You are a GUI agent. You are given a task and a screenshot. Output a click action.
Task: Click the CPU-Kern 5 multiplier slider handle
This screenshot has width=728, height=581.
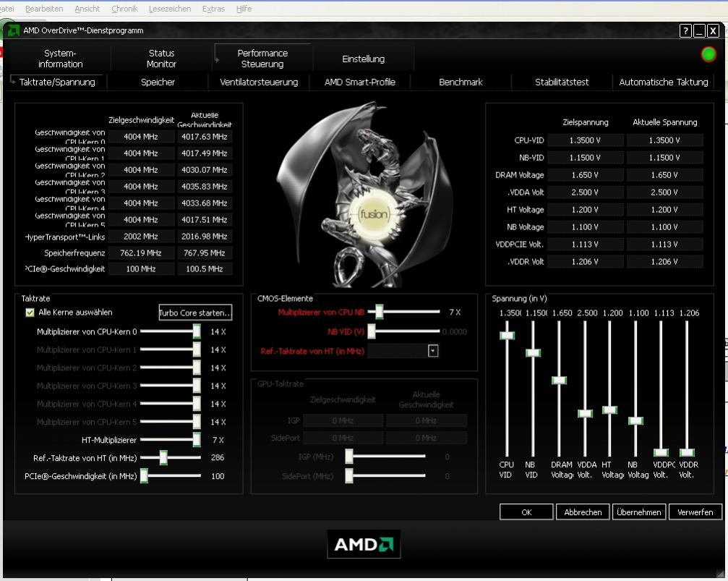(197, 422)
